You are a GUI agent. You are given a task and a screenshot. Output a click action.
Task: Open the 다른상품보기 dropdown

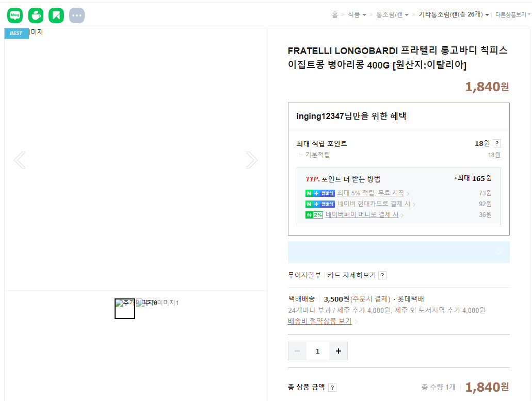click(511, 14)
